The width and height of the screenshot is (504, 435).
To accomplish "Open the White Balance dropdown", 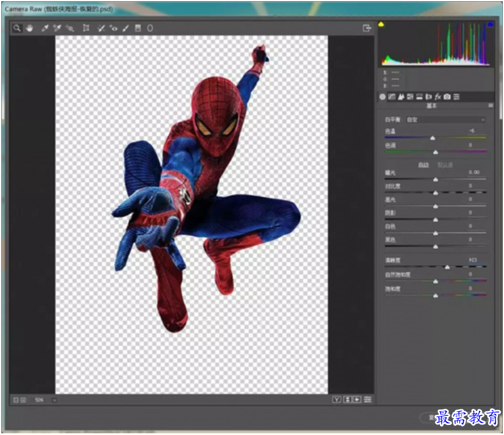I will [x=446, y=120].
